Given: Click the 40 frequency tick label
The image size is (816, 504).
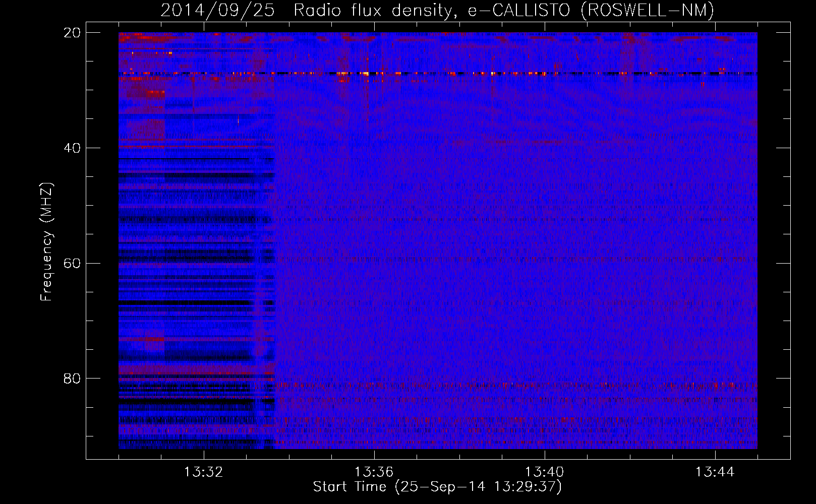Looking at the screenshot, I should click(x=72, y=148).
